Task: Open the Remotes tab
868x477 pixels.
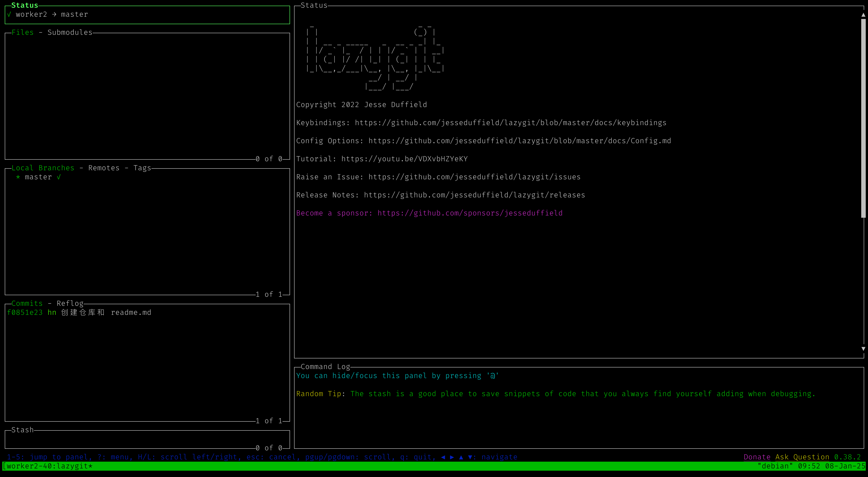Action: tap(104, 168)
